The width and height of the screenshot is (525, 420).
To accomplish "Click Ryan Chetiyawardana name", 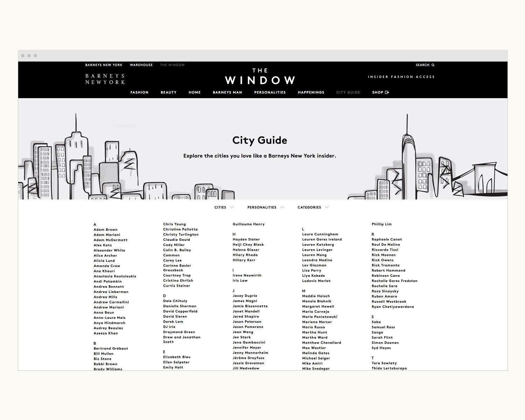I will pyautogui.click(x=393, y=307).
